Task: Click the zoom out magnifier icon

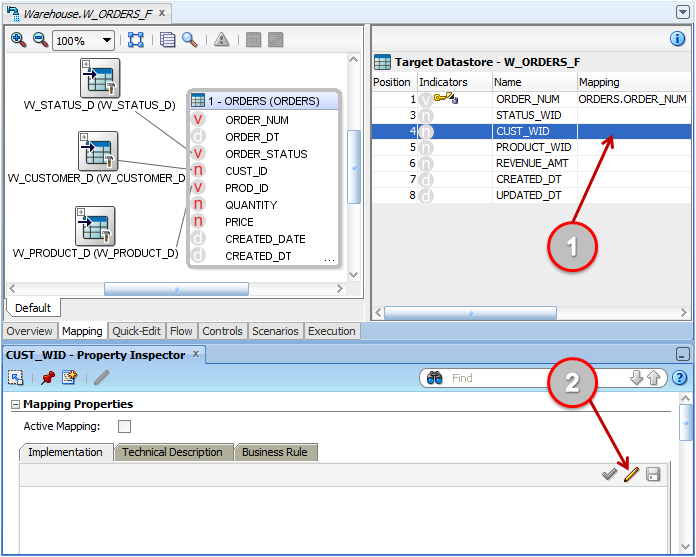Action: 40,40
